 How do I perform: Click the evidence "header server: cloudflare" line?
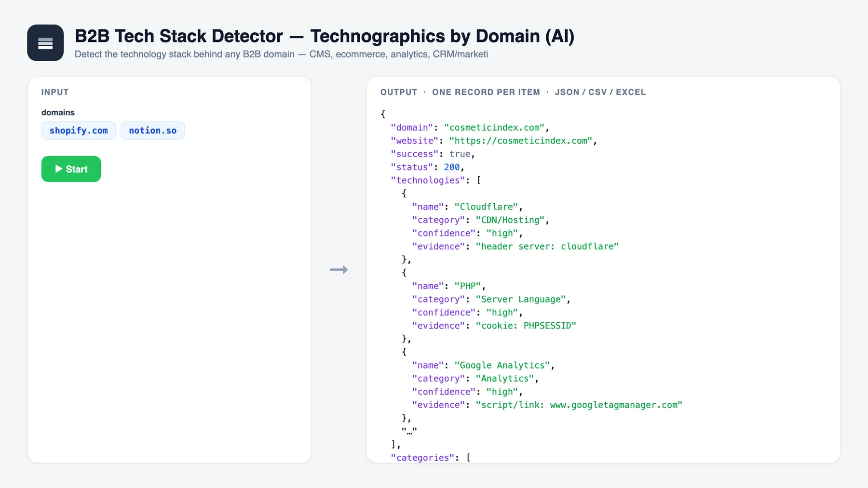515,246
